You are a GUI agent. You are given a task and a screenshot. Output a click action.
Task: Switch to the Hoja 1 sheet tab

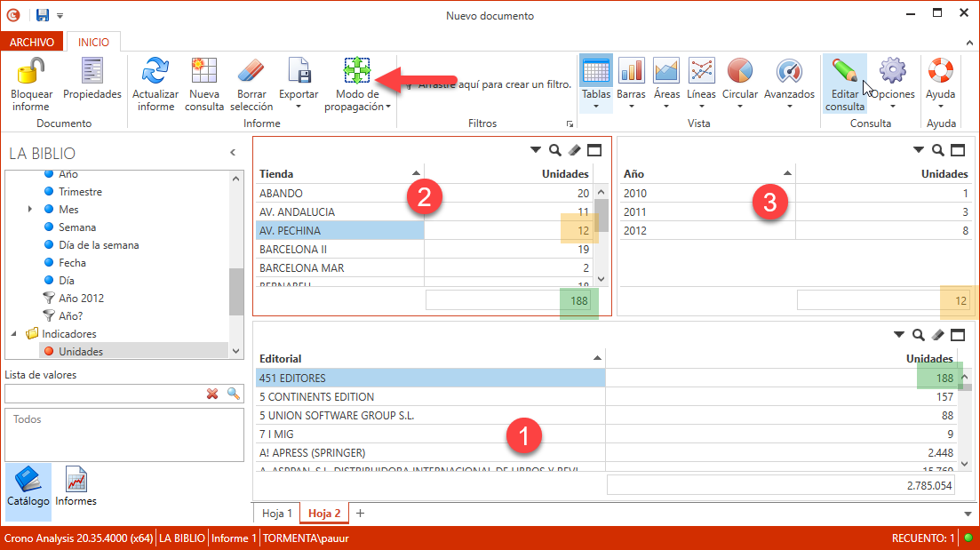(x=276, y=514)
